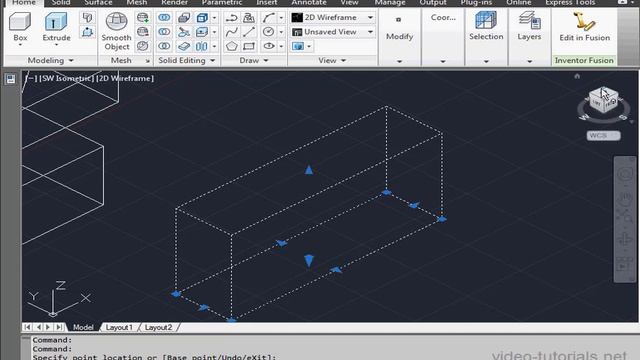Select the Arc draw tool

[x=269, y=18]
